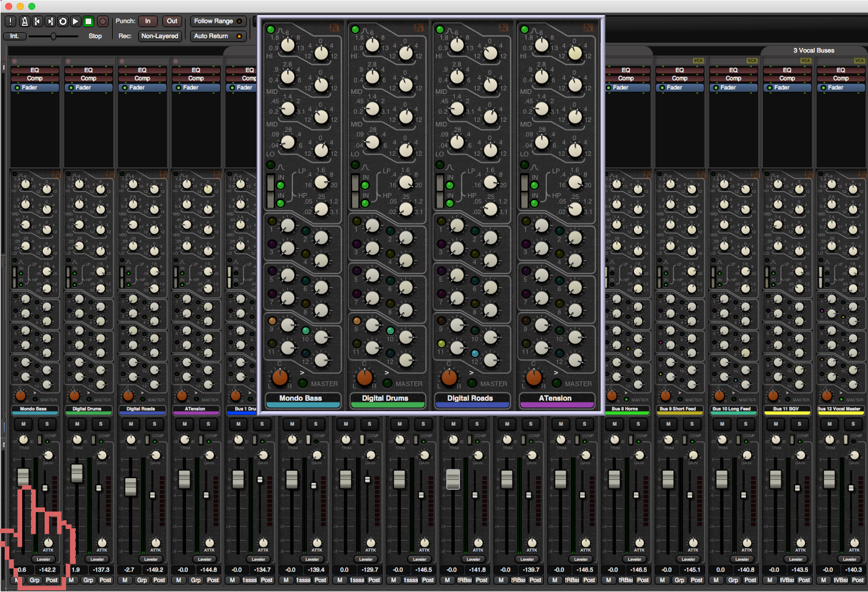Click compressor threshold slider on Digital Roads
Screen dimensions: 868x592
(152, 495)
